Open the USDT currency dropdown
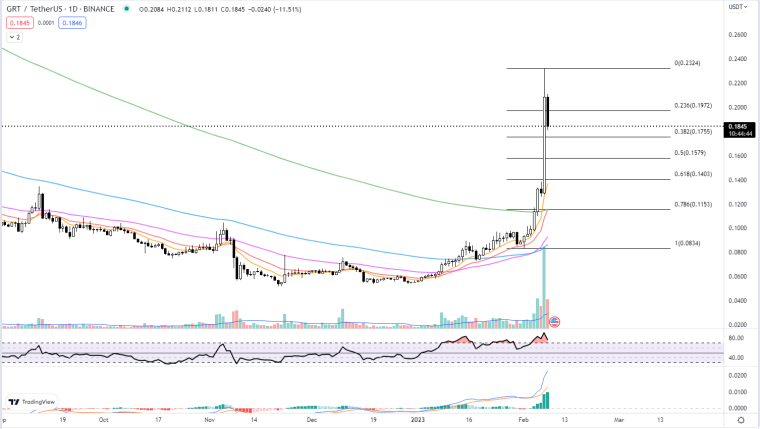Screen dimensions: 760x429 (x=738, y=7)
